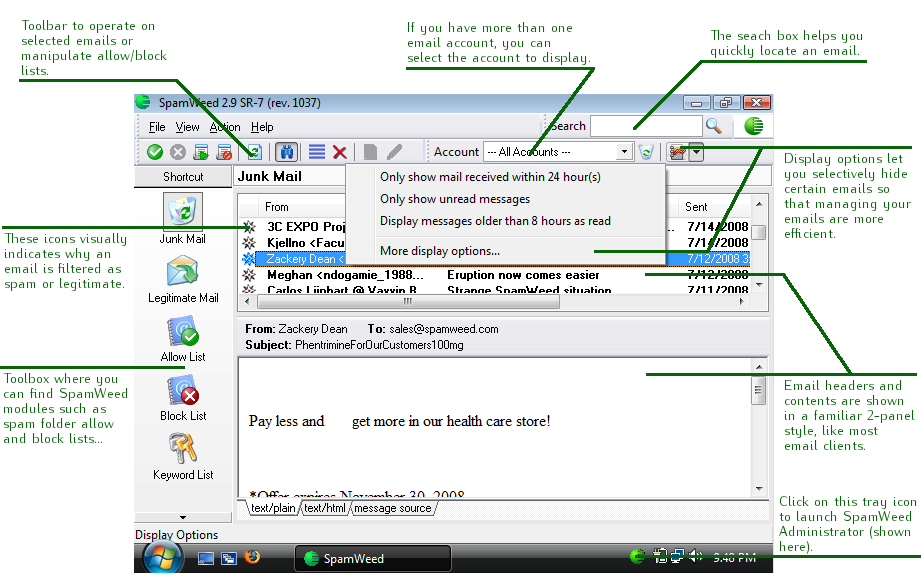Click the list icon with red block sign

point(224,153)
